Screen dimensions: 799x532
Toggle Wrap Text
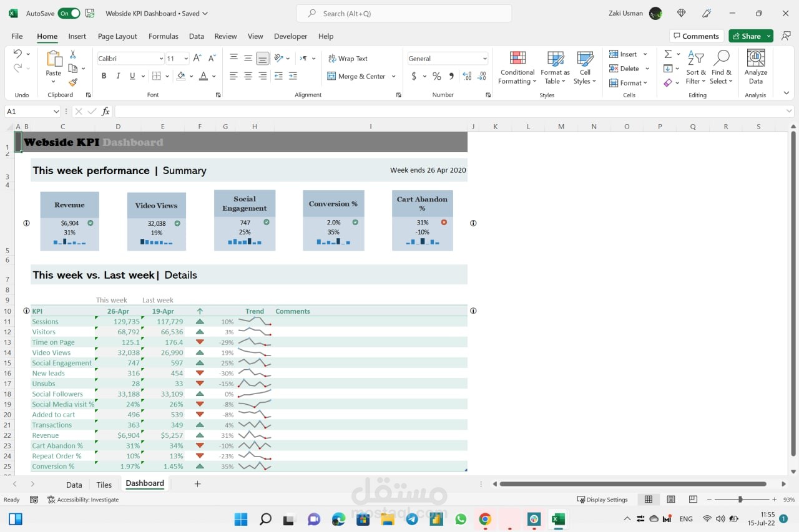[x=348, y=59]
